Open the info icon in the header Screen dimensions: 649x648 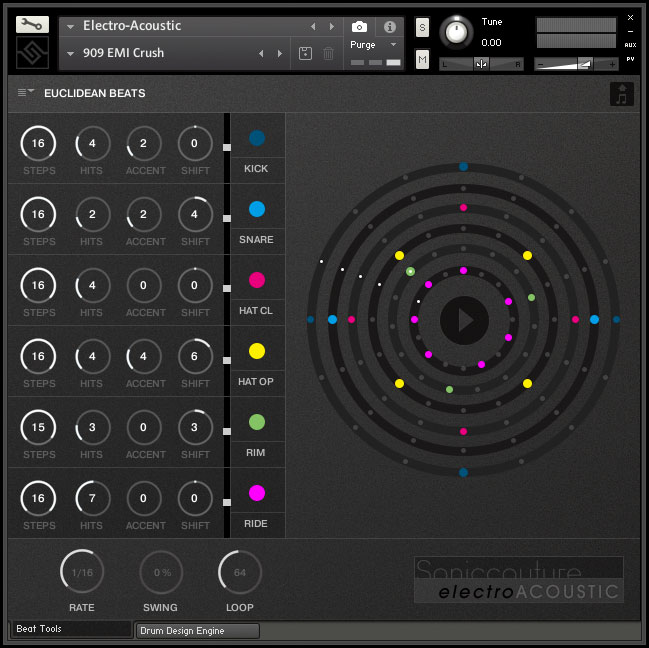[389, 27]
